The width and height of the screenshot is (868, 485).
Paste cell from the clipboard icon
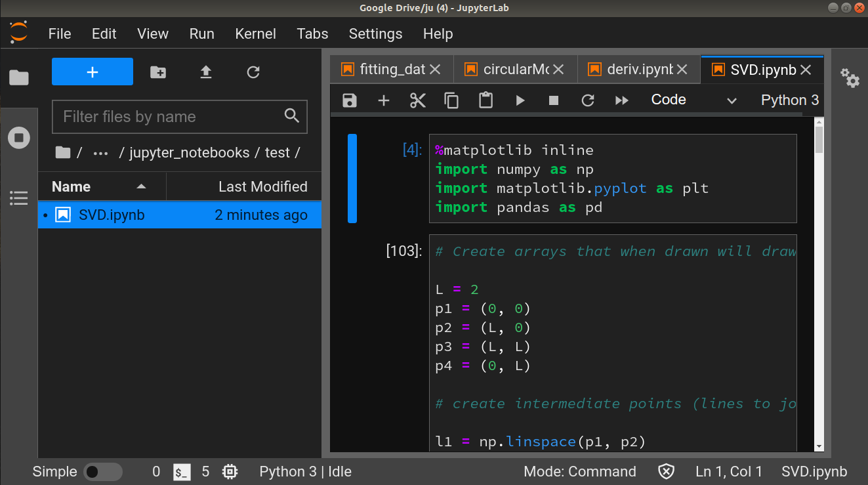(x=486, y=100)
